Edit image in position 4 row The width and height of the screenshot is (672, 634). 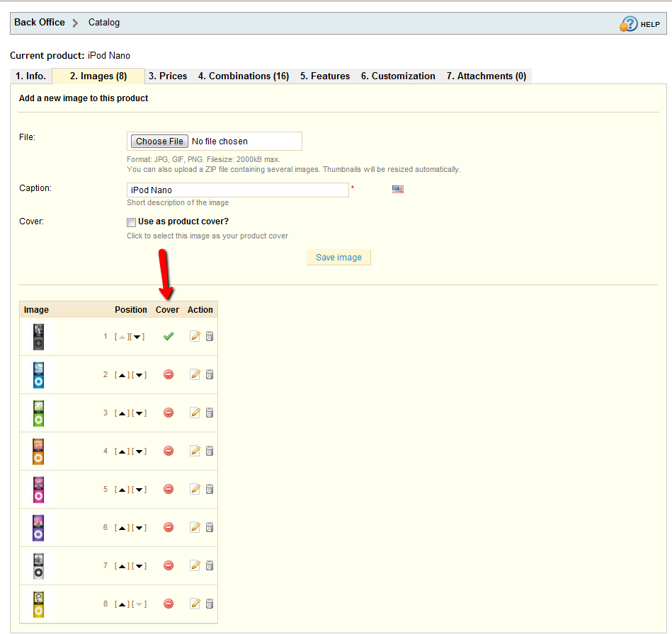(x=195, y=451)
